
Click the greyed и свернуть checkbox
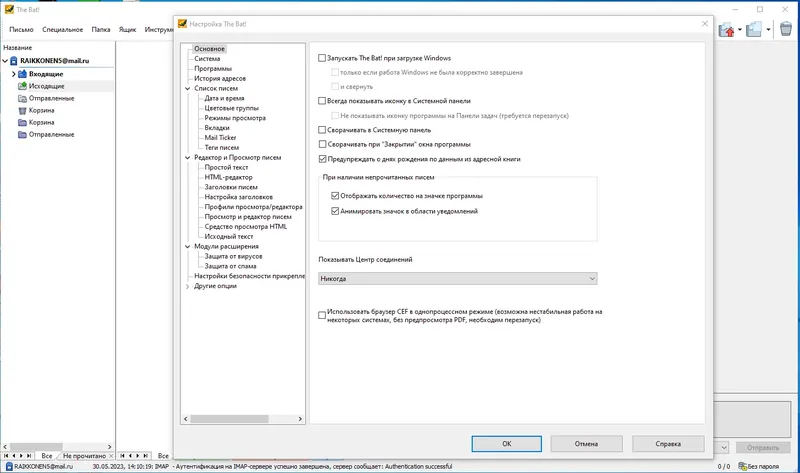(335, 87)
